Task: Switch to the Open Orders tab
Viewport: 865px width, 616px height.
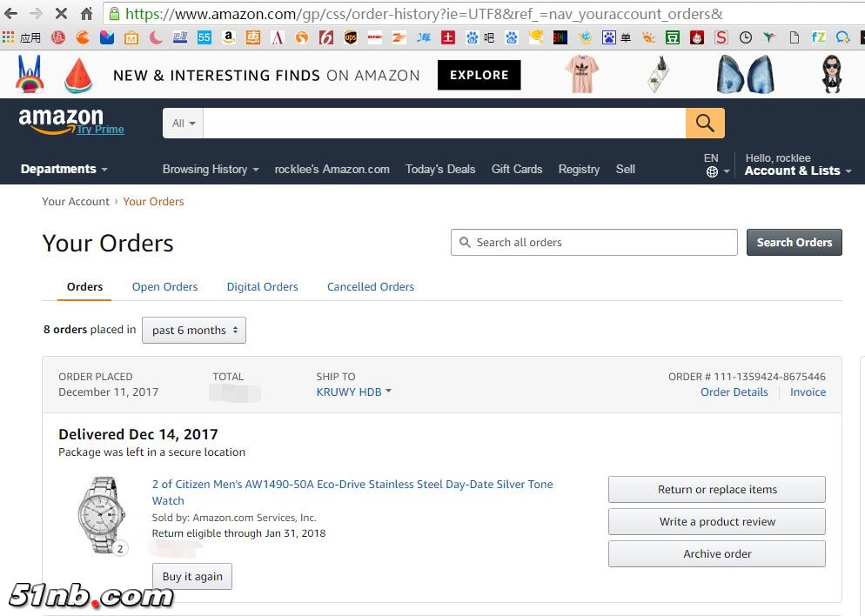Action: [x=164, y=287]
